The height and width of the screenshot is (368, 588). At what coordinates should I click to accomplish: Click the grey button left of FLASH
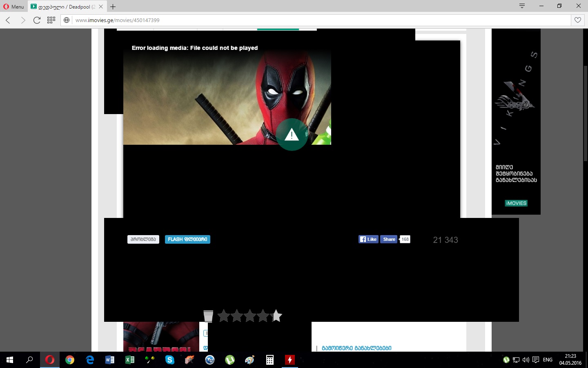[x=143, y=239]
